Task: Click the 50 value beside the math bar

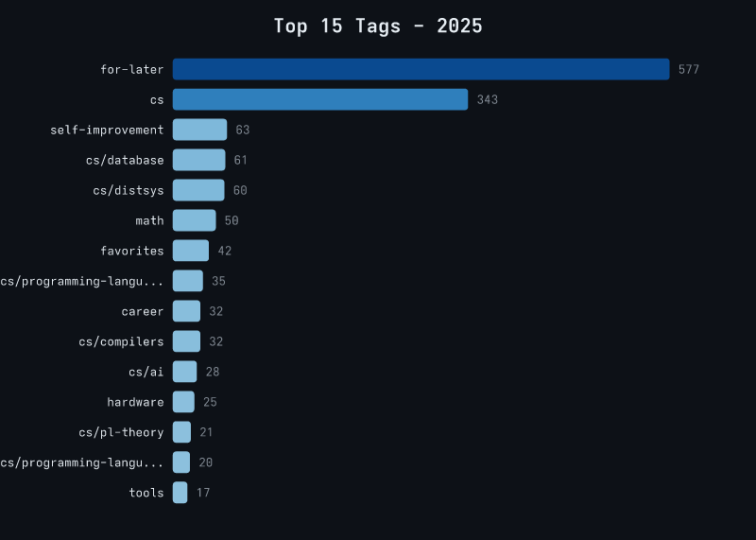Action: [x=232, y=220]
